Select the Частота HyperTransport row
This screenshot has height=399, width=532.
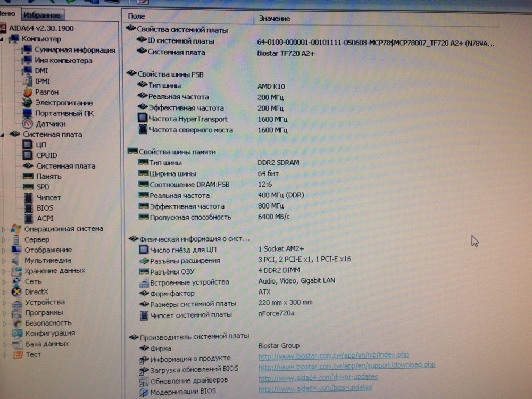(x=213, y=119)
